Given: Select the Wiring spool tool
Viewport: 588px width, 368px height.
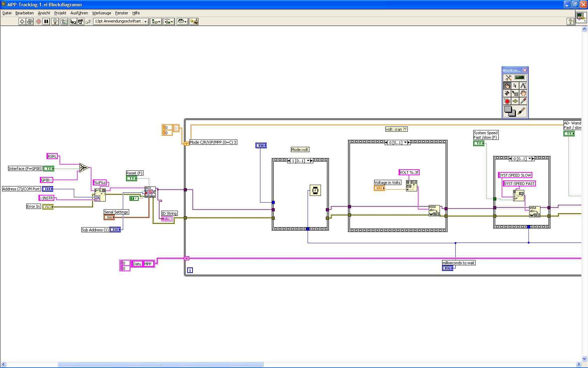Looking at the screenshot, I should click(507, 93).
